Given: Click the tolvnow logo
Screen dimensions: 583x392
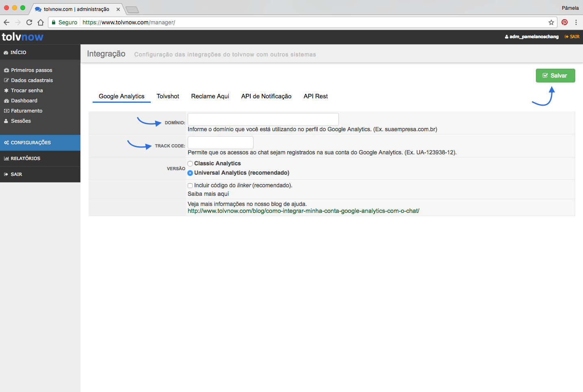Looking at the screenshot, I should (22, 37).
